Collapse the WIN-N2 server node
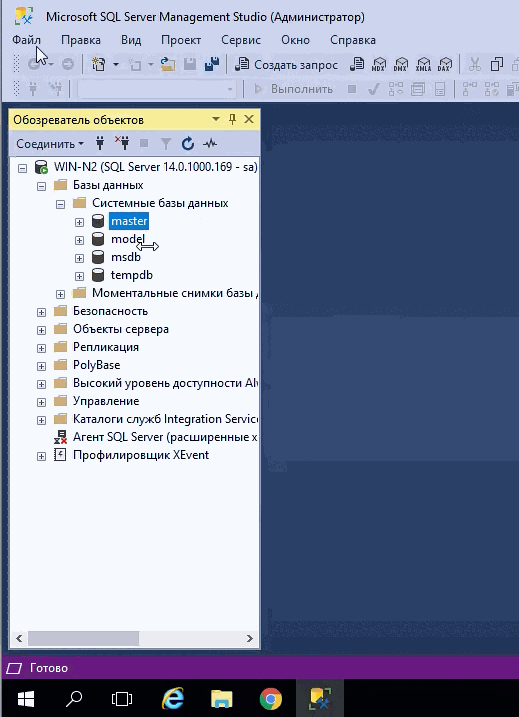Viewport: 519px width, 717px height. (x=22, y=168)
